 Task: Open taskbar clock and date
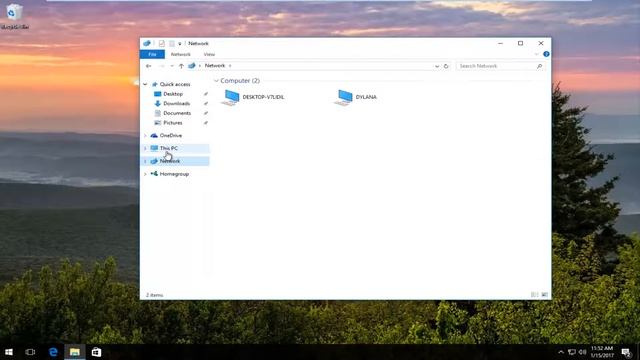coord(602,352)
